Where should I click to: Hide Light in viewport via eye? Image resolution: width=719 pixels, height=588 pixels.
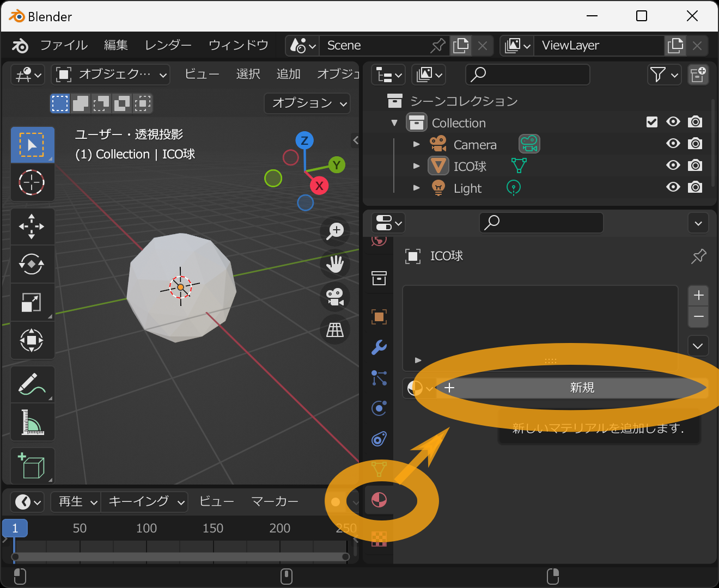click(673, 187)
